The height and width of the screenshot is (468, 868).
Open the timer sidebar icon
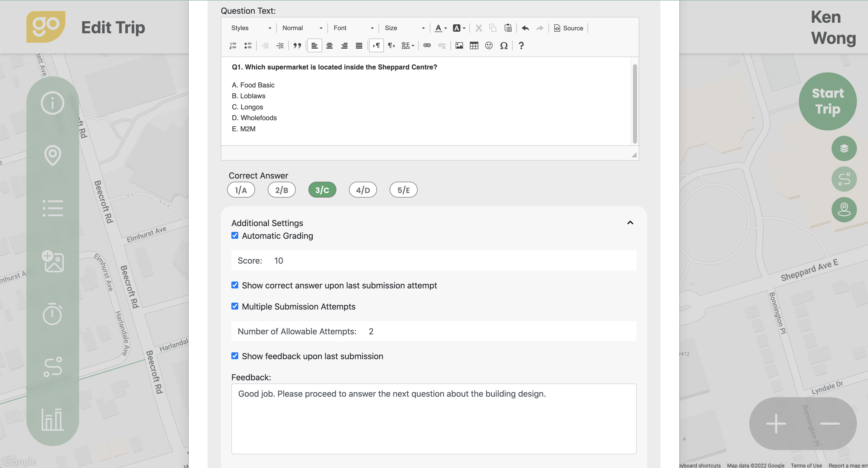coord(53,314)
